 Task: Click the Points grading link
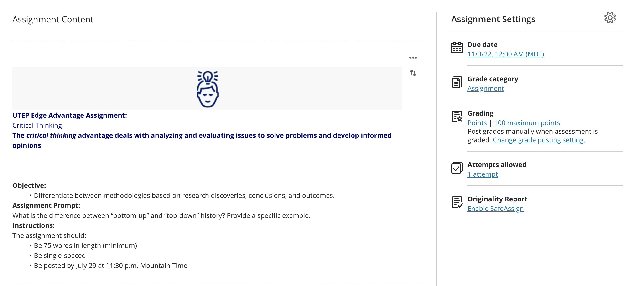pyautogui.click(x=477, y=123)
